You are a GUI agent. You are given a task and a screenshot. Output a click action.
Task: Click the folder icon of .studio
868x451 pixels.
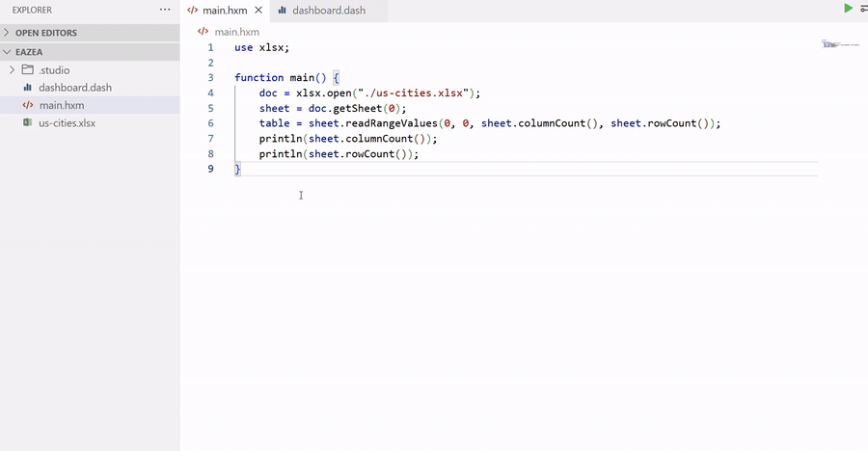click(28, 70)
